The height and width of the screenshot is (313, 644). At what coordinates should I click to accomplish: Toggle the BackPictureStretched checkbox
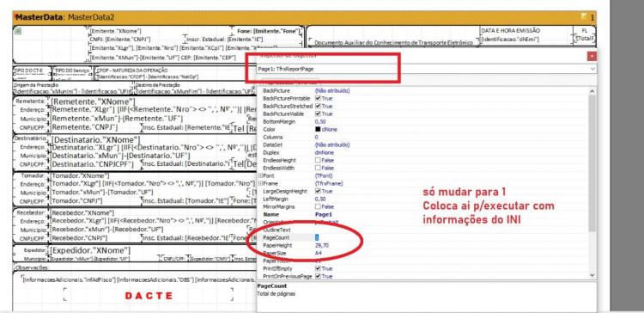coord(318,106)
